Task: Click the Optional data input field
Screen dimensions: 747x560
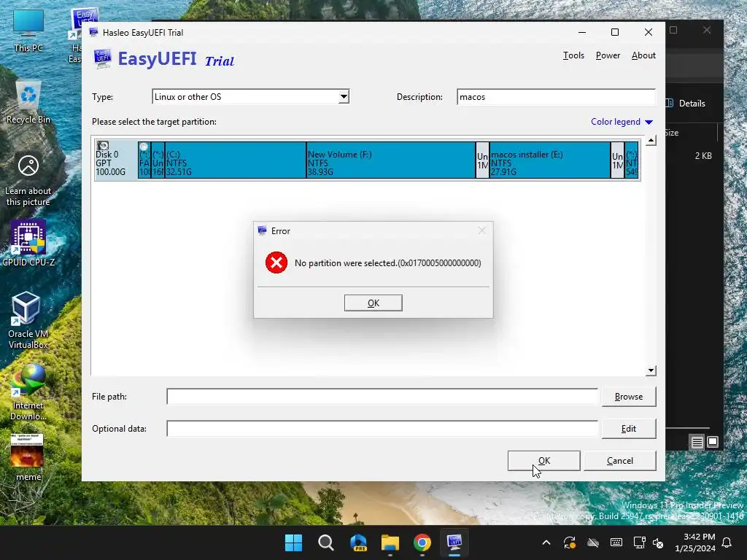Action: pos(382,429)
